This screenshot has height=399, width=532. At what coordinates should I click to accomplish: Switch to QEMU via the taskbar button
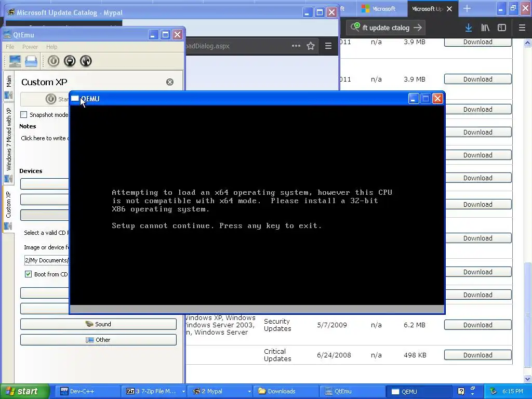coord(419,391)
